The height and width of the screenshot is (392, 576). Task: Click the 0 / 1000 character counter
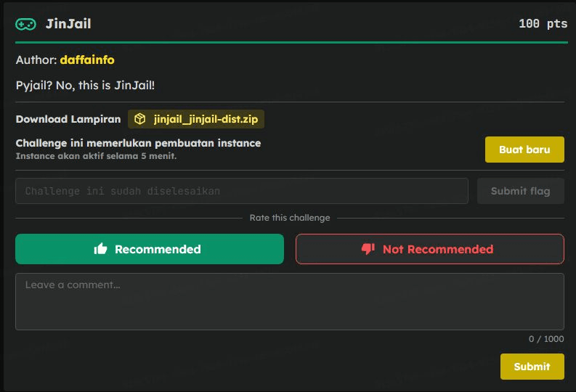(x=545, y=339)
